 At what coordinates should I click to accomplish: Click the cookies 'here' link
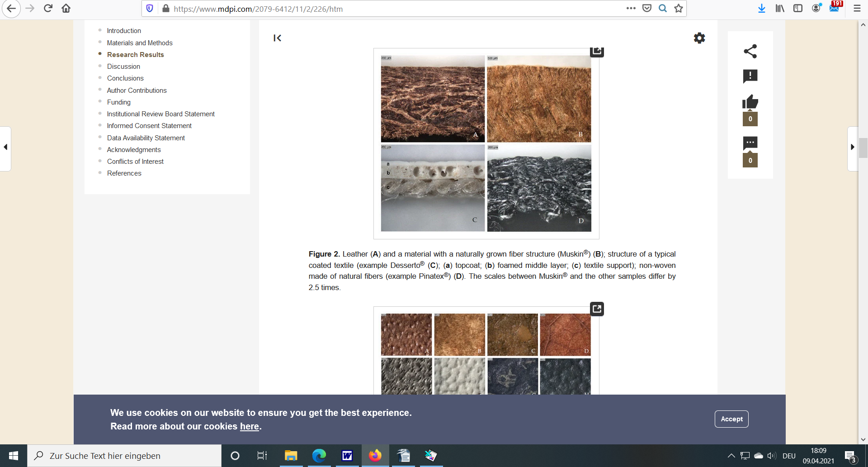click(249, 426)
